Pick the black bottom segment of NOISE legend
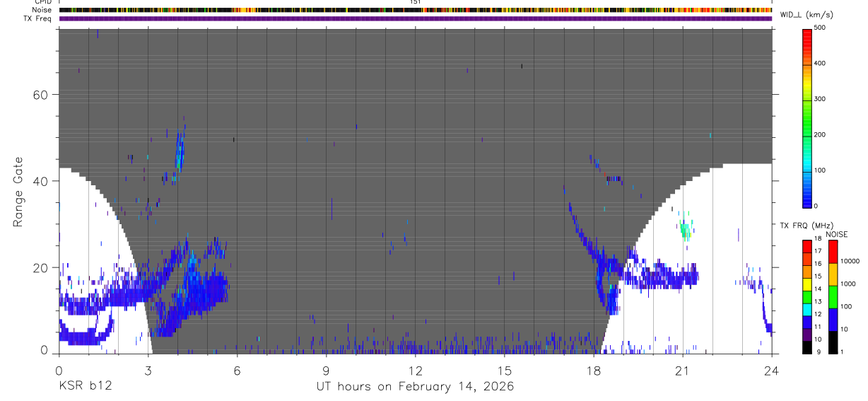This screenshot has height=401, width=868. [x=832, y=342]
